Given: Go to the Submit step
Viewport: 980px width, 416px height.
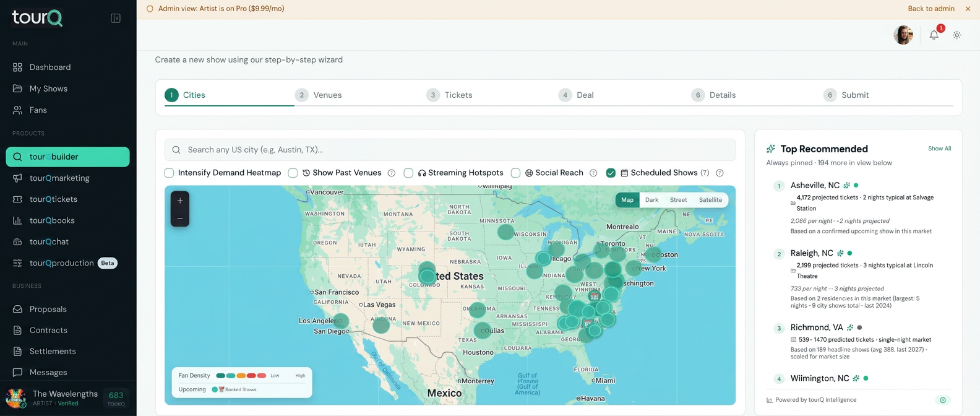Looking at the screenshot, I should 846,95.
